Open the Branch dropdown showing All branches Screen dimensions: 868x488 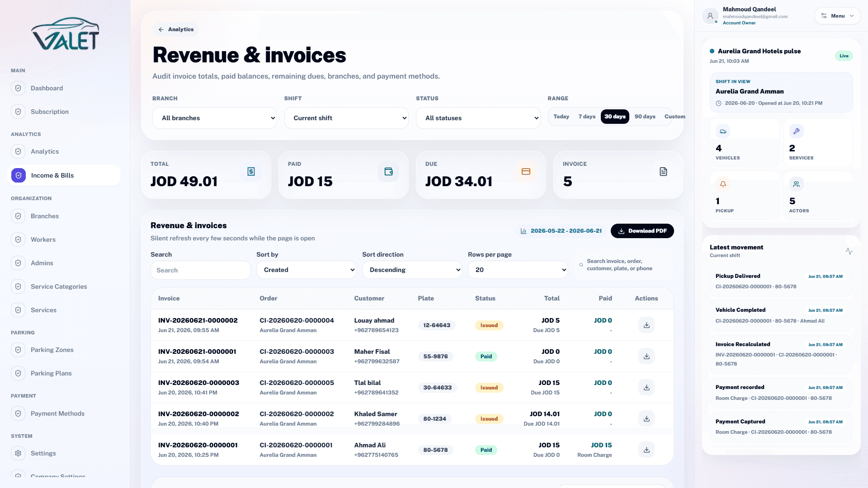pyautogui.click(x=215, y=118)
